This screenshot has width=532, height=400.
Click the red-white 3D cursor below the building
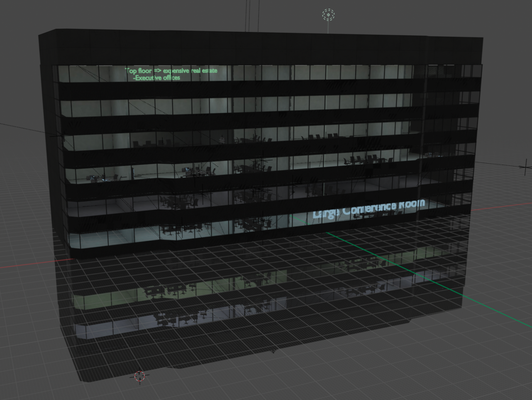click(x=139, y=376)
